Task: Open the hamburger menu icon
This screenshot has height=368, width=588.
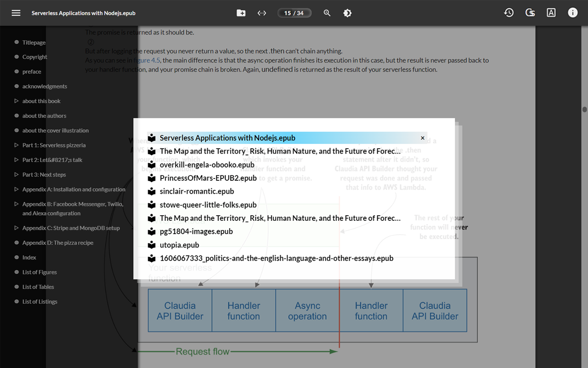Action: click(x=16, y=13)
